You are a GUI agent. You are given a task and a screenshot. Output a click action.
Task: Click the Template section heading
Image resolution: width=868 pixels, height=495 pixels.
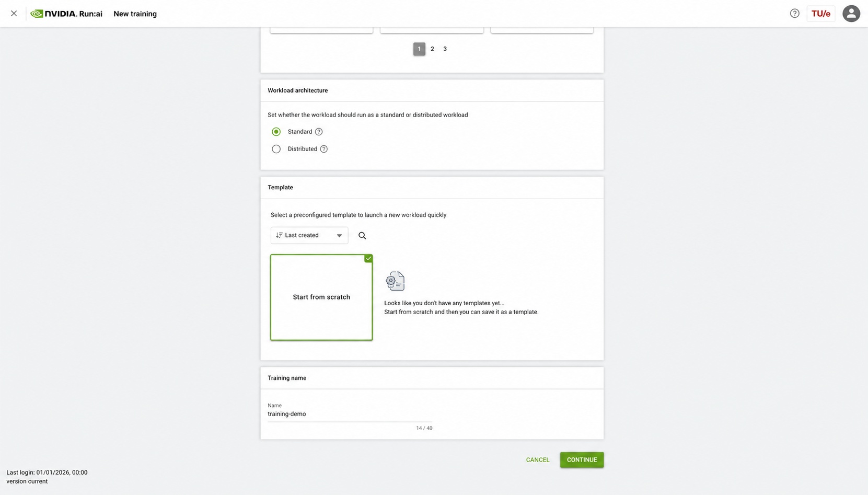280,188
